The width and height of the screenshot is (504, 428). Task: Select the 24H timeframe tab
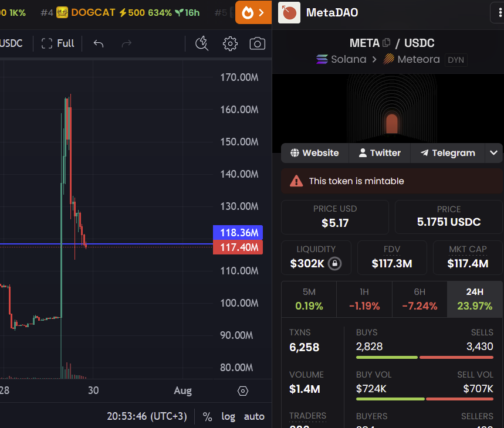(x=475, y=299)
